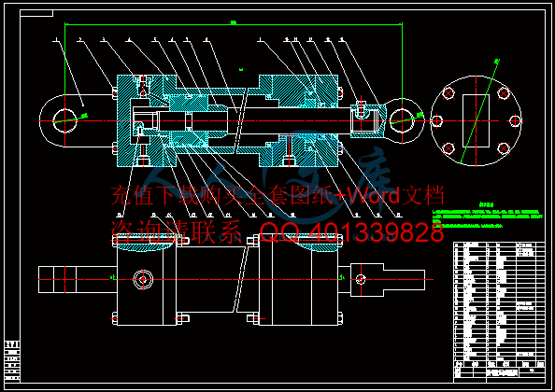The width and height of the screenshot is (555, 392).
Task: Click the bottom-right bolt hole in end view
Action: [504, 148]
